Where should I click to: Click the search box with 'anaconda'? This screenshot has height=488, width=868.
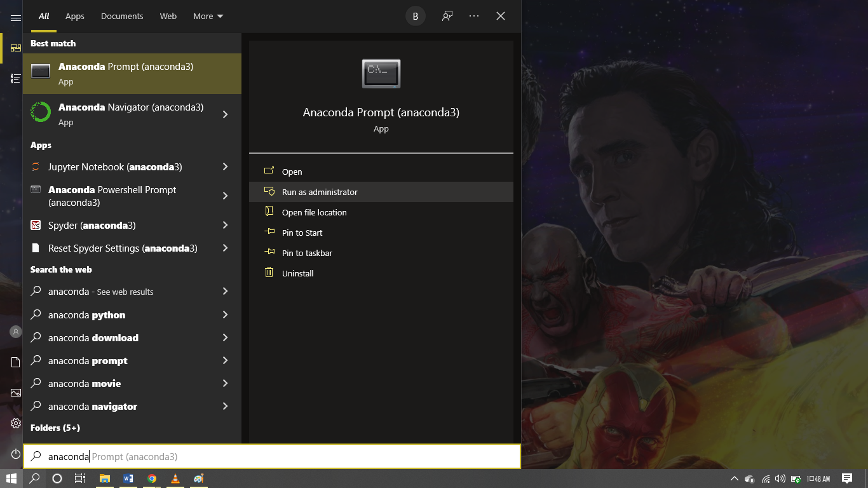coord(272,456)
